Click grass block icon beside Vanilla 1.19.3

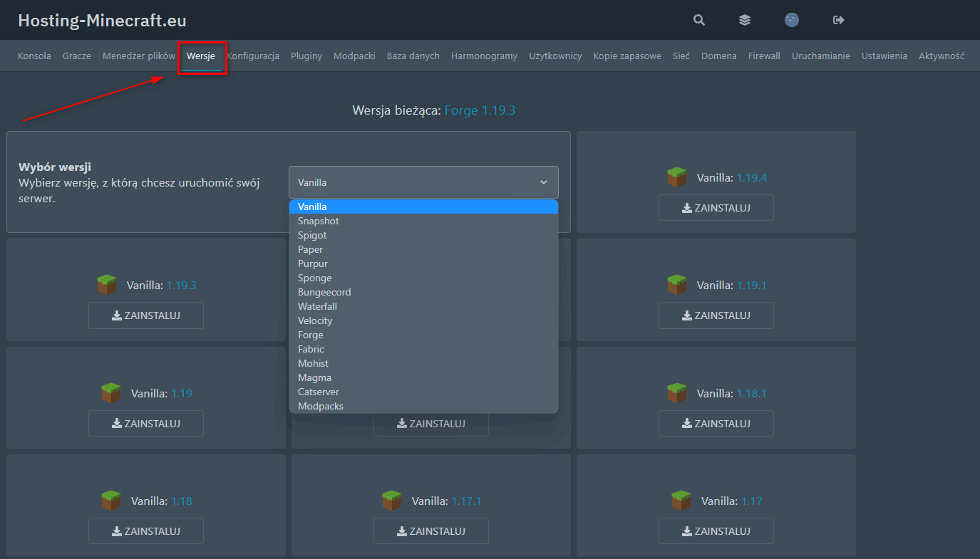107,285
